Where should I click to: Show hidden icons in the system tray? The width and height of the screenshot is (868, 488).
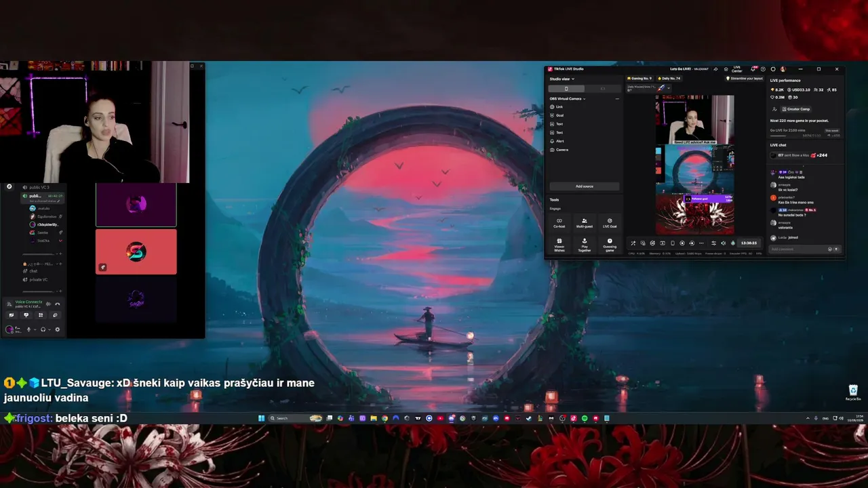coord(808,418)
